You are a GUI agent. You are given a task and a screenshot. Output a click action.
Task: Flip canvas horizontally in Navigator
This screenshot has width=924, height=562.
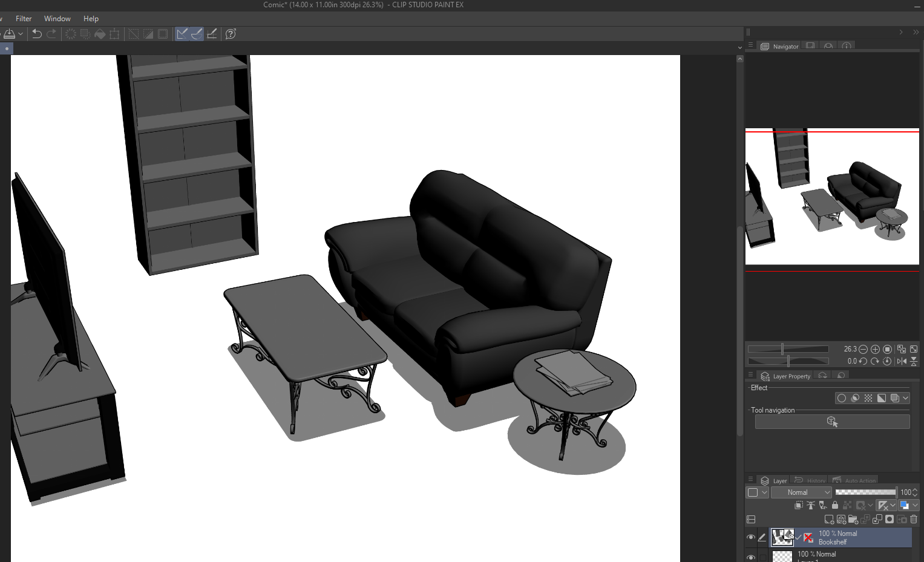pyautogui.click(x=902, y=361)
